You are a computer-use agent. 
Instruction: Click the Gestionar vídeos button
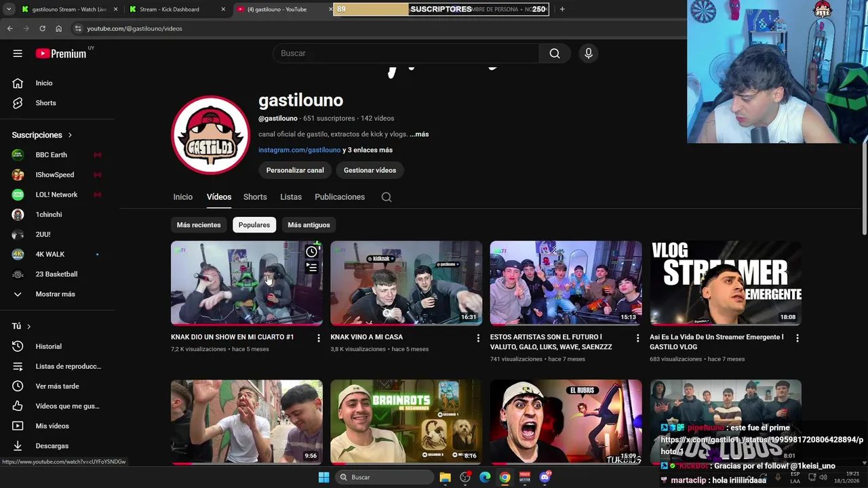click(x=370, y=171)
